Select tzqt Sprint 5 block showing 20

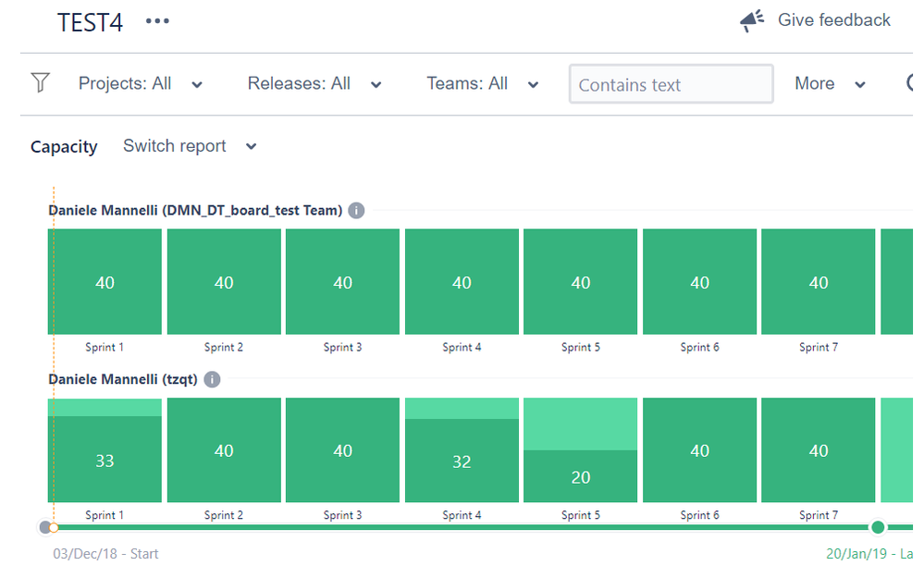click(x=581, y=450)
